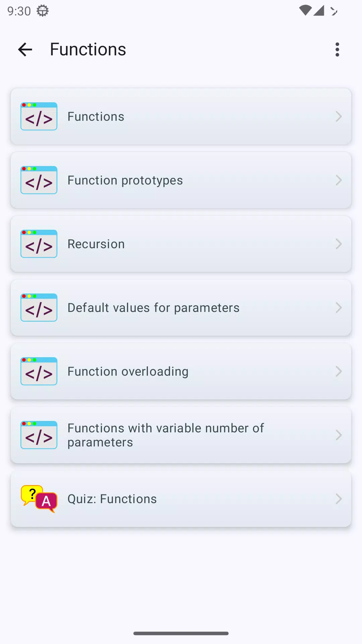Tap the Functions page title
362x644 pixels.
(x=88, y=50)
